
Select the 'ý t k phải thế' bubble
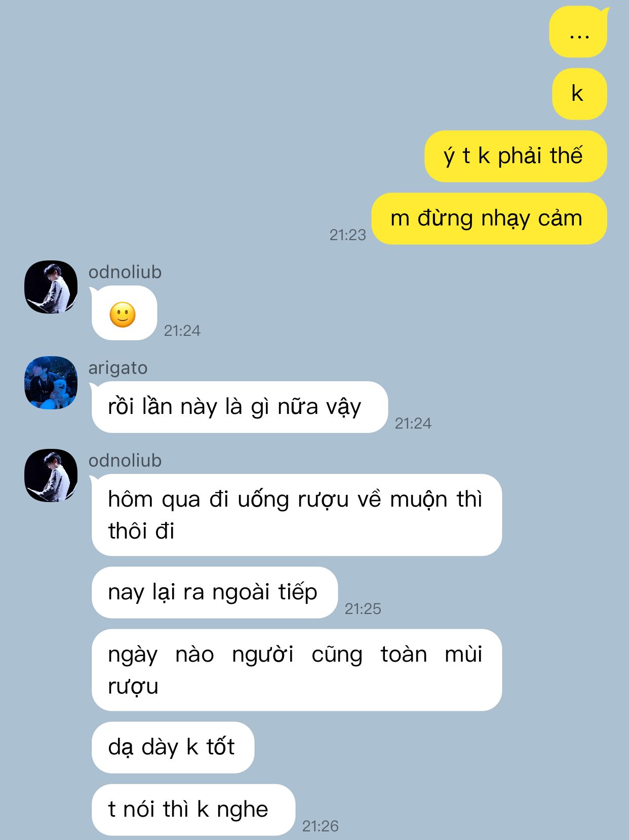coord(516,157)
